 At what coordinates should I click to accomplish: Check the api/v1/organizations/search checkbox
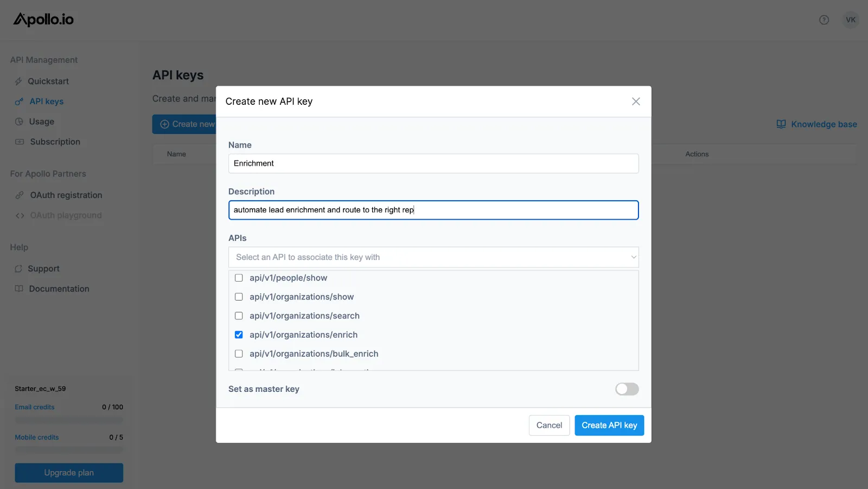pos(239,316)
